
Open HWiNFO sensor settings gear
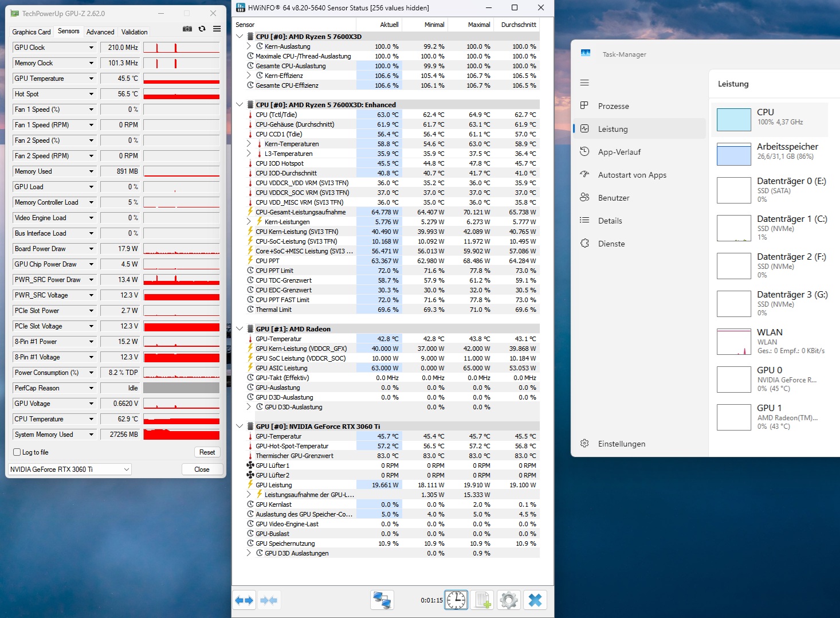point(509,600)
